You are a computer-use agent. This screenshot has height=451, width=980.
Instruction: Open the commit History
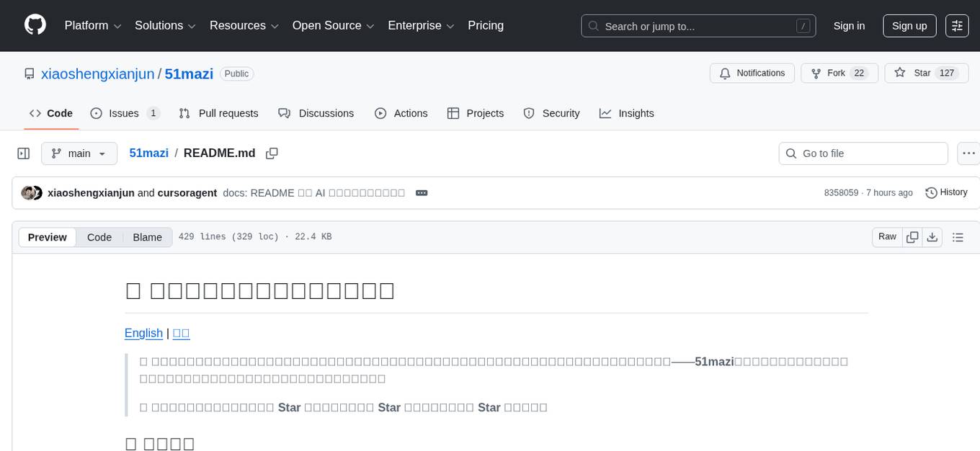coord(946,192)
